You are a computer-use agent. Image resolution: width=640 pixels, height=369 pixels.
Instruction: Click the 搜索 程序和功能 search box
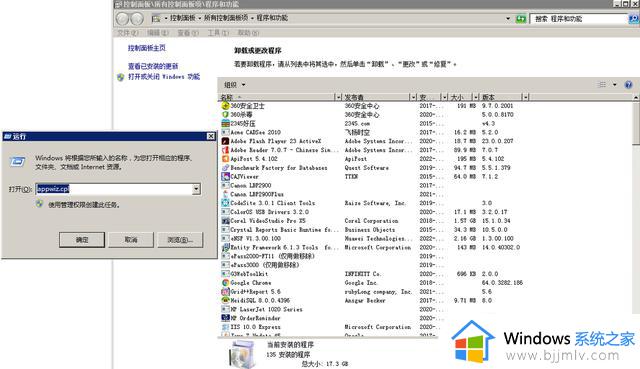pyautogui.click(x=580, y=19)
